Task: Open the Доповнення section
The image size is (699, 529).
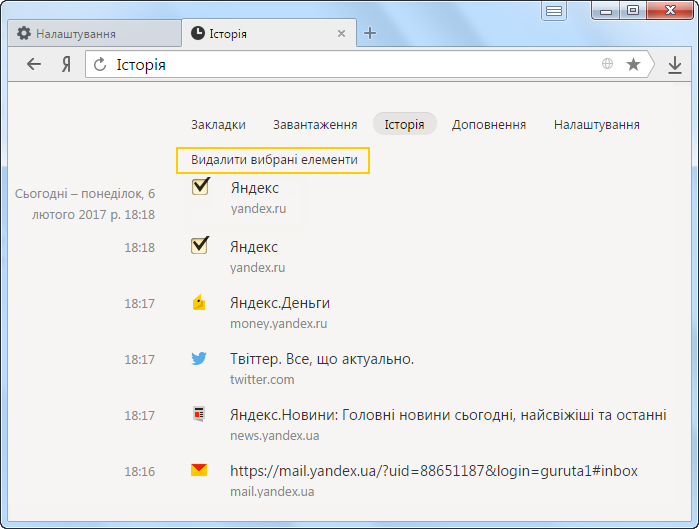Action: click(489, 124)
